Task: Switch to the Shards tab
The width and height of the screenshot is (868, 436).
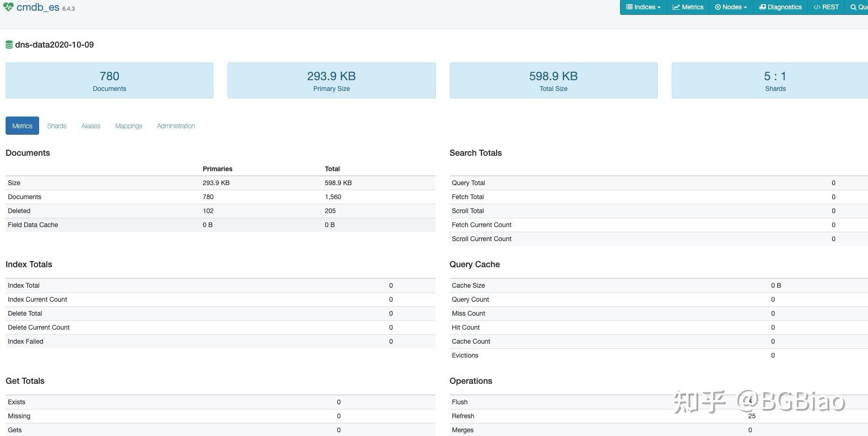Action: pyautogui.click(x=56, y=125)
